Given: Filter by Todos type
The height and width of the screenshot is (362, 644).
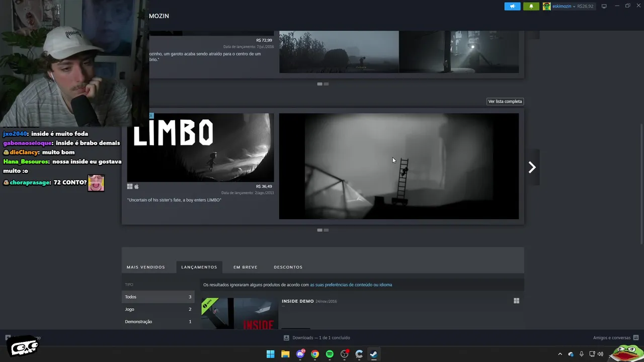Looking at the screenshot, I should (x=158, y=297).
